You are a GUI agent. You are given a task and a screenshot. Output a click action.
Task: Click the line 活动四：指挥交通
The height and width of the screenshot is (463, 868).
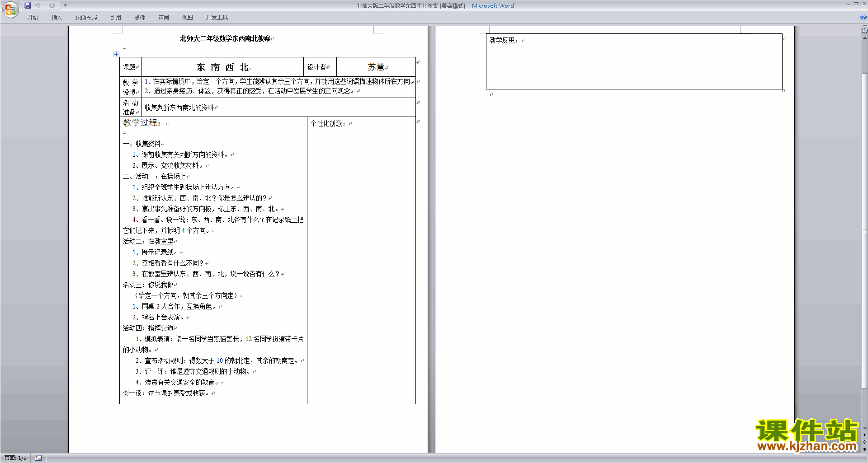(x=148, y=328)
